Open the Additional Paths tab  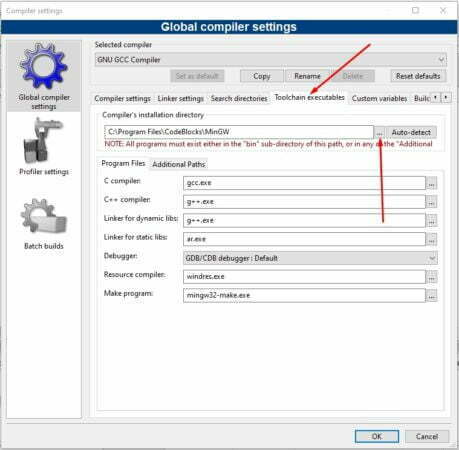(x=178, y=164)
